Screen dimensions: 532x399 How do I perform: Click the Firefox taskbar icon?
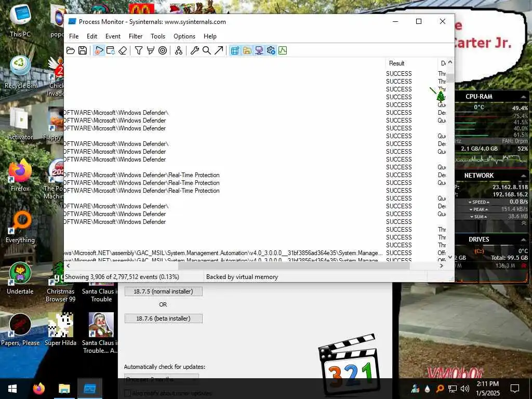[38, 389]
